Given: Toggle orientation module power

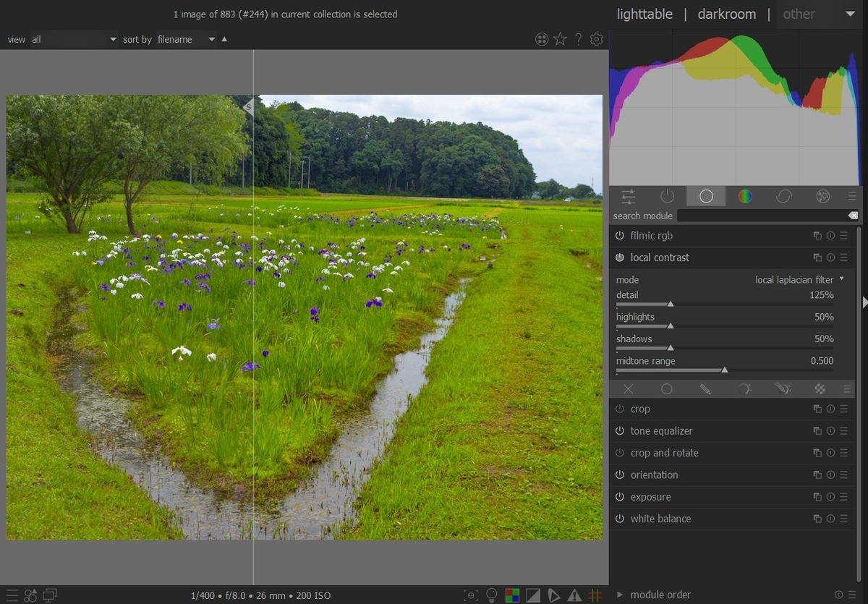Looking at the screenshot, I should 620,475.
